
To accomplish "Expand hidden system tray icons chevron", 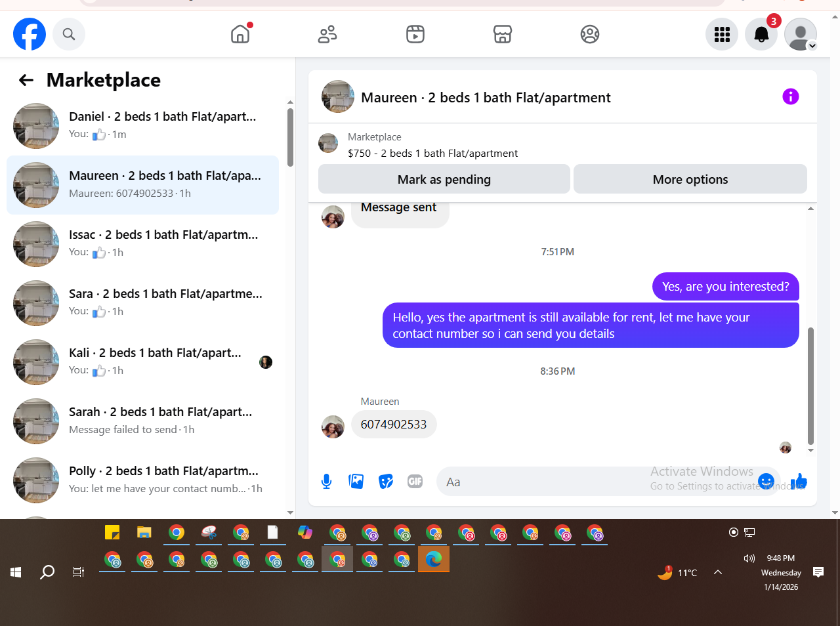I will click(x=718, y=572).
